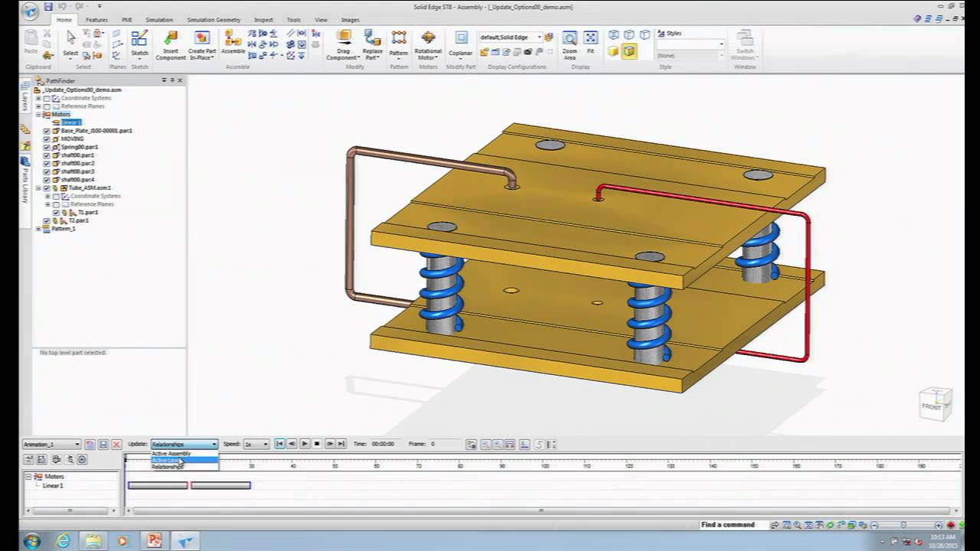The height and width of the screenshot is (551, 980).
Task: Open PowerPoint from the taskbar
Action: click(x=155, y=540)
